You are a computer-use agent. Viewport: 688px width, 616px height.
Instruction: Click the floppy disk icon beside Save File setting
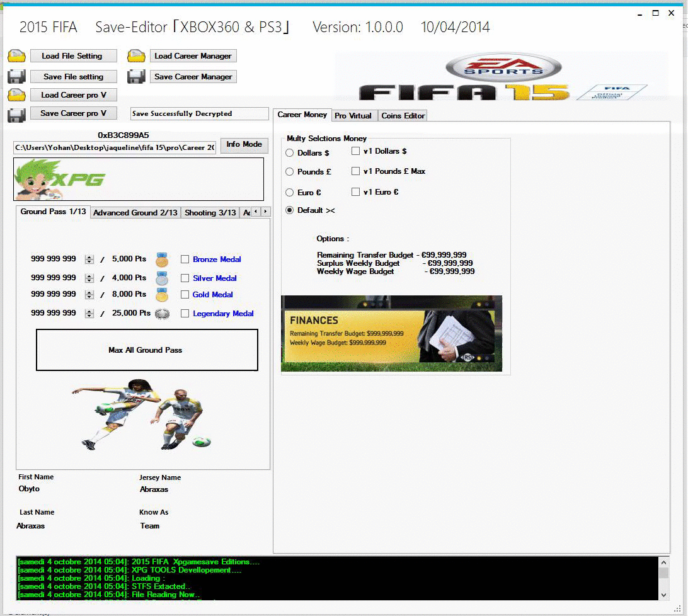coord(16,77)
